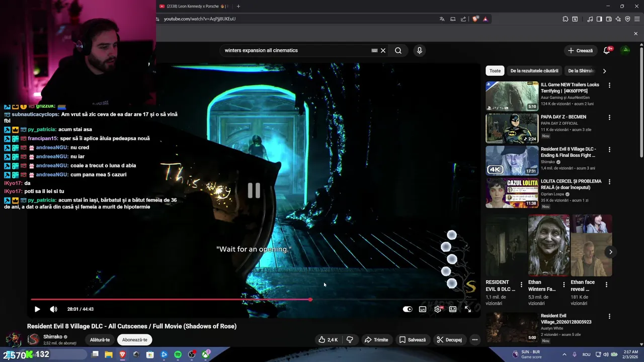Open player settings gear
Viewport: 644px width, 362px height.
[438, 309]
